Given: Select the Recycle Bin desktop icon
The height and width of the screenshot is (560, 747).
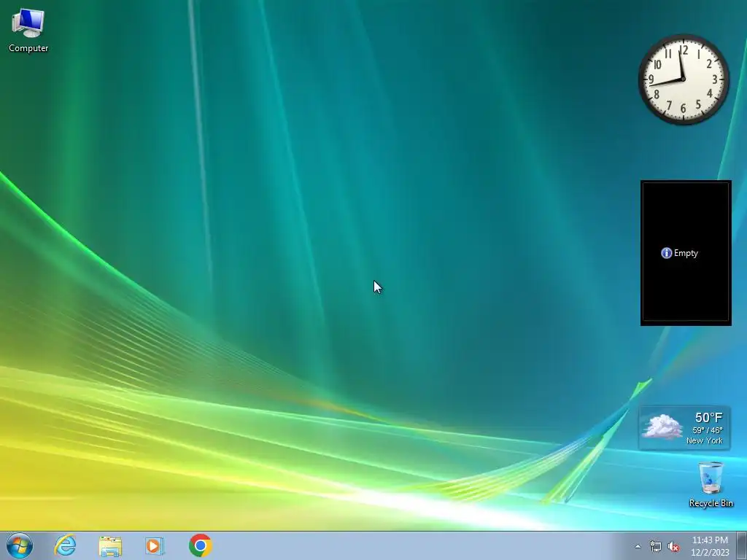Looking at the screenshot, I should [711, 484].
